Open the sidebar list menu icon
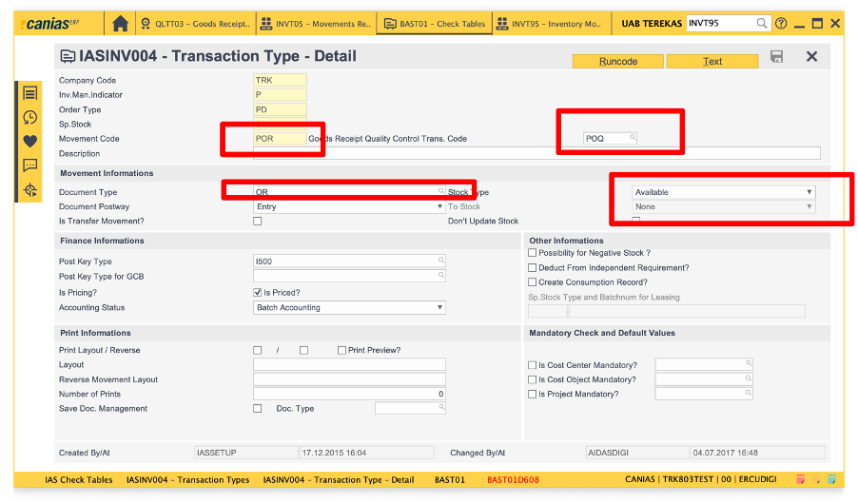 click(x=30, y=93)
